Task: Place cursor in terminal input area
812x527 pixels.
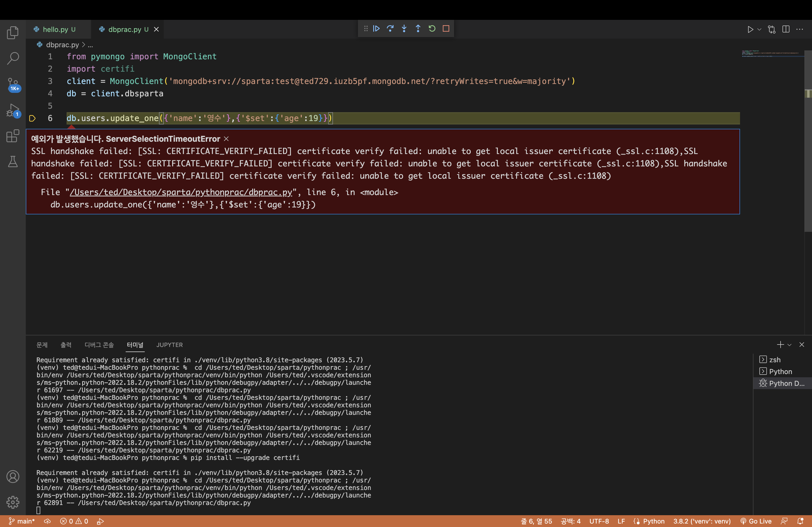Action: [x=39, y=510]
